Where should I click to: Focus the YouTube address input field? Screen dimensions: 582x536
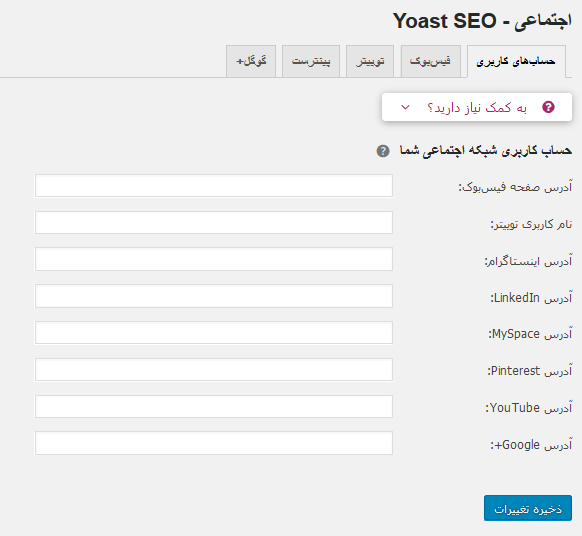(x=214, y=406)
